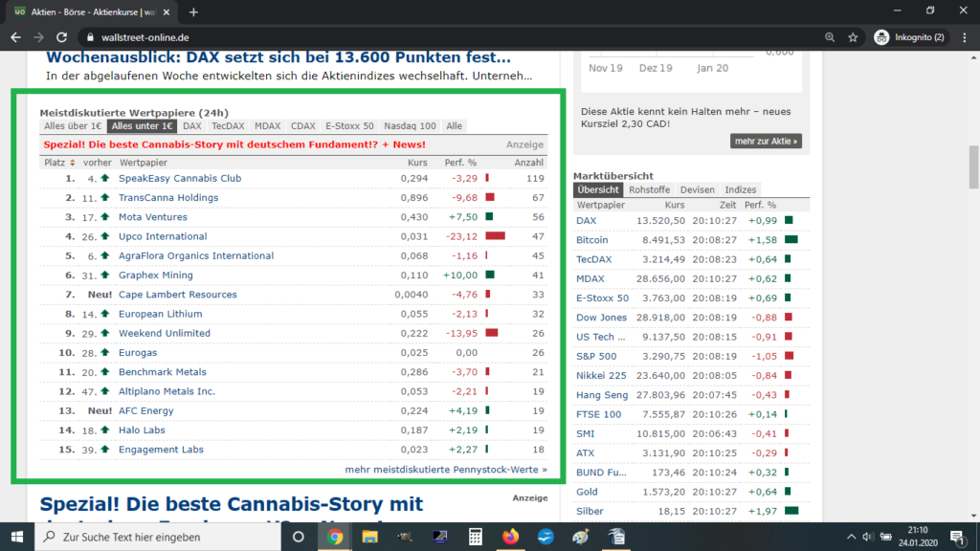Open the AFC Energy link
This screenshot has width=980, height=551.
pyautogui.click(x=146, y=410)
